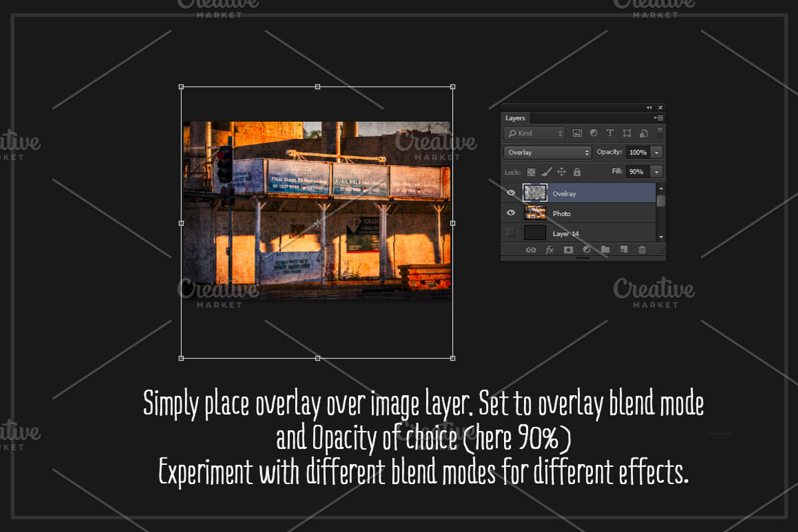This screenshot has width=798, height=532.
Task: Click the Layers panel bottom resize grip
Action: (583, 258)
